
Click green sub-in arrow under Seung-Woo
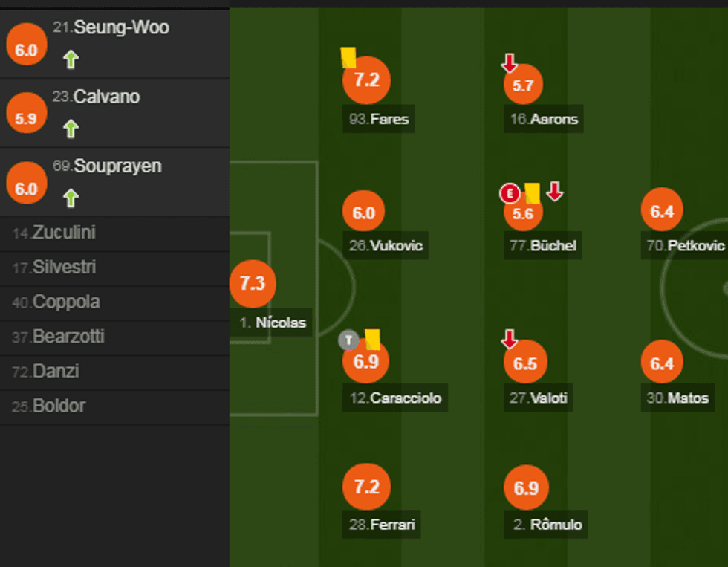pos(71,59)
